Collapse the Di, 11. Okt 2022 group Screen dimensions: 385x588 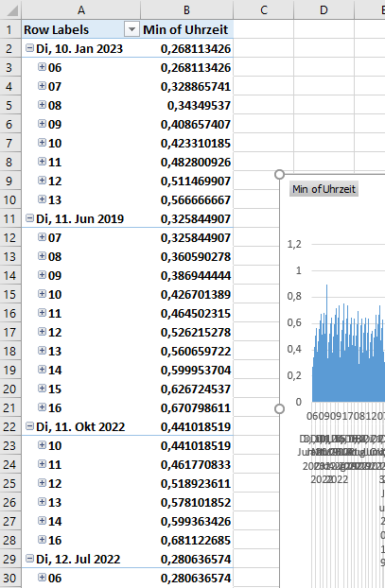29,426
